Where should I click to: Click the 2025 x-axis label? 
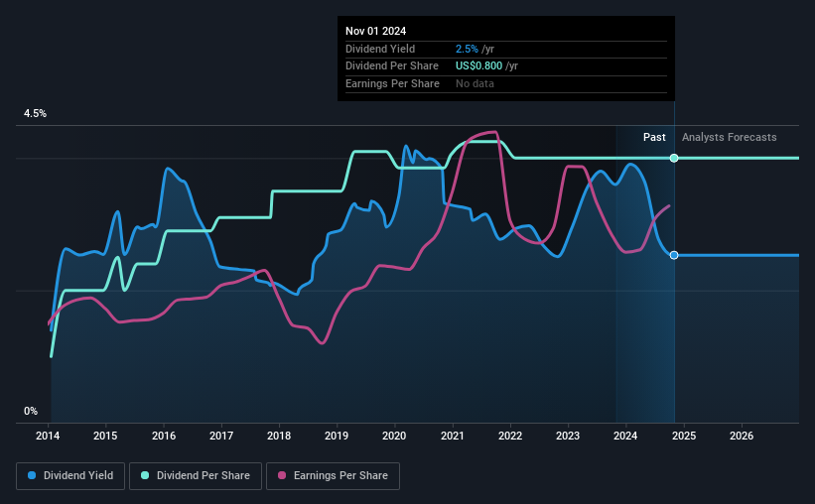(x=684, y=436)
